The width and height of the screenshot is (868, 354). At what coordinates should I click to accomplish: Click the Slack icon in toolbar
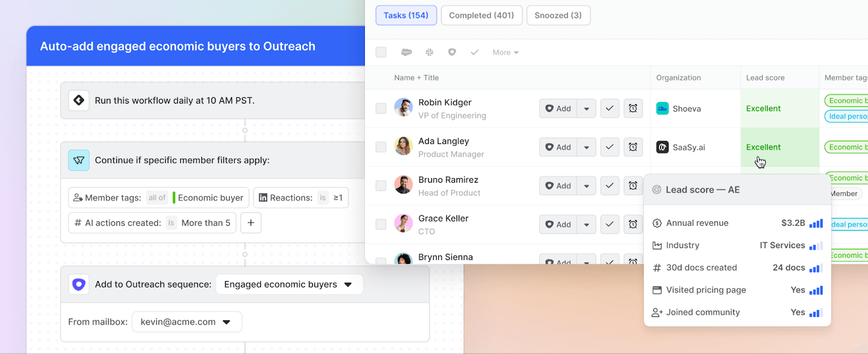tap(430, 52)
